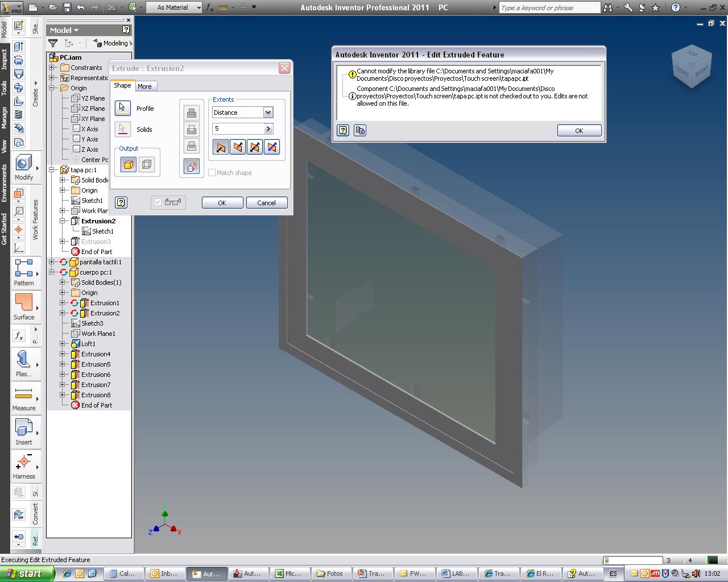
Task: Click the Coil spring tool icon
Action: click(x=19, y=115)
